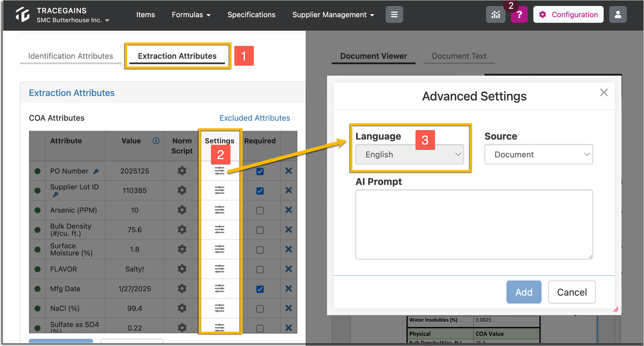Click the Add button in Advanced Settings

click(524, 292)
